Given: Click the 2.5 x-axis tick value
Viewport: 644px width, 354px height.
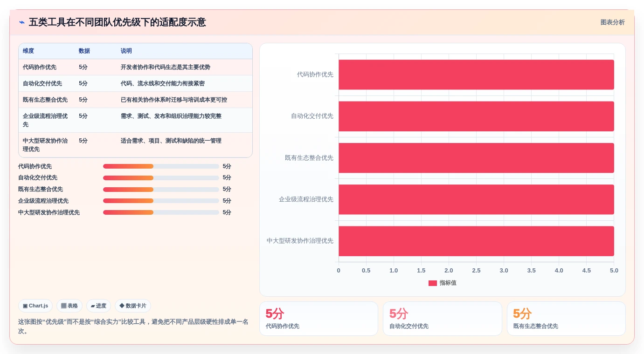Looking at the screenshot, I should (476, 271).
